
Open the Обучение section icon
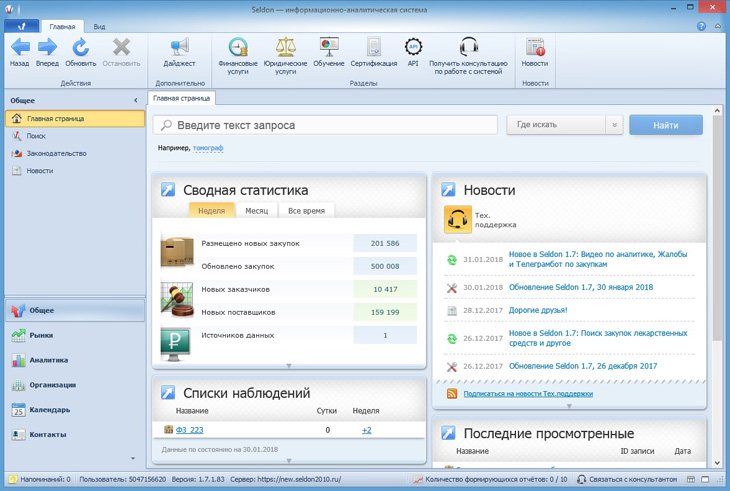click(x=329, y=47)
